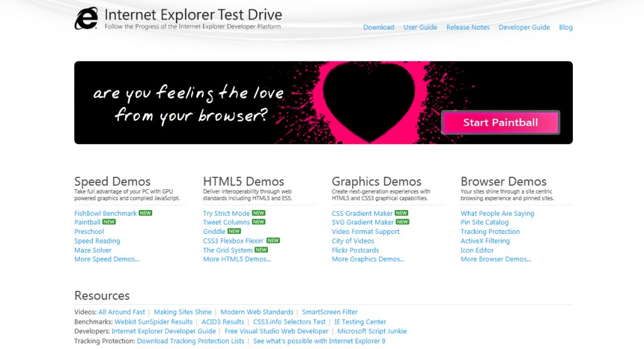Open the User Guide header link
This screenshot has width=644, height=349.
(420, 27)
